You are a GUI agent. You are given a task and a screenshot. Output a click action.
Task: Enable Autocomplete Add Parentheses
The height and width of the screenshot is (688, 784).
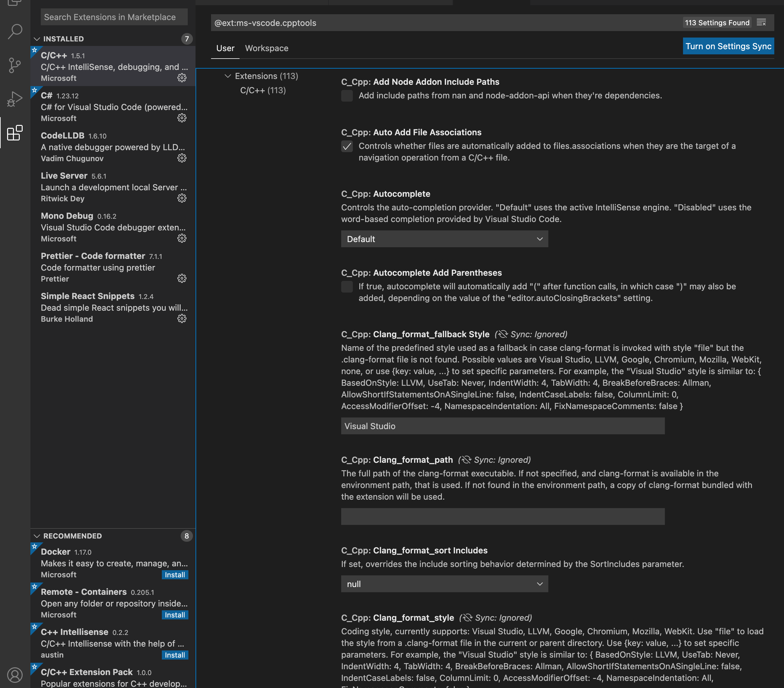tap(346, 286)
